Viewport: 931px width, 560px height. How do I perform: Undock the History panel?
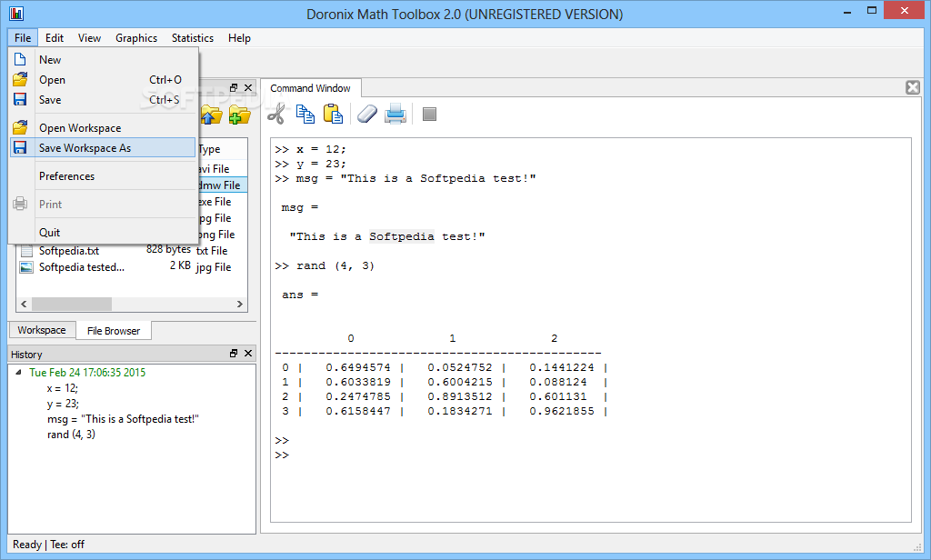coord(234,353)
